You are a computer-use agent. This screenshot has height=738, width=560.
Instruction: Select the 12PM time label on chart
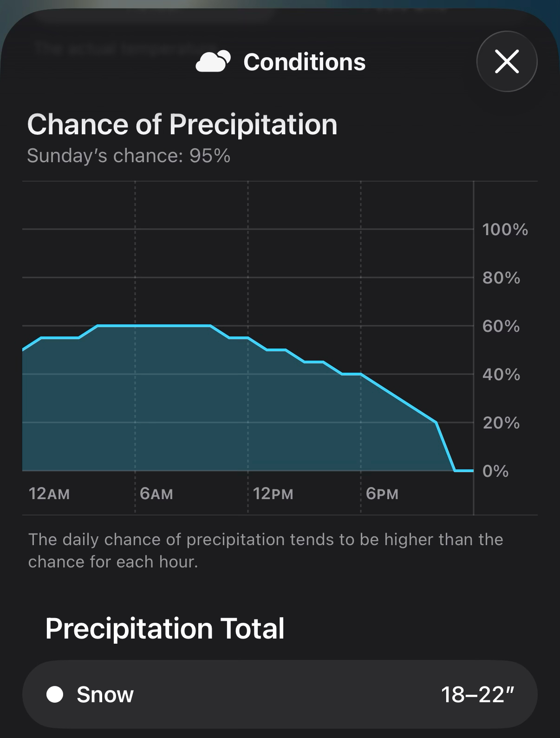(273, 494)
